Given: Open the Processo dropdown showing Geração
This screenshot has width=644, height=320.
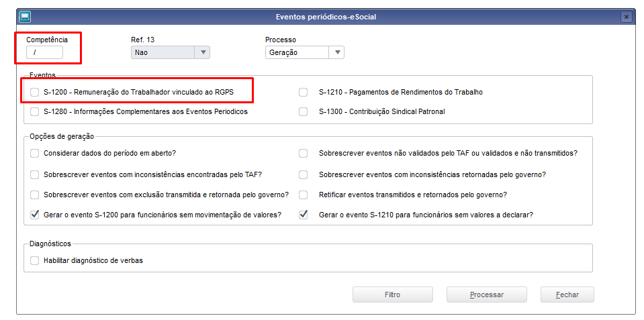Looking at the screenshot, I should [x=337, y=52].
